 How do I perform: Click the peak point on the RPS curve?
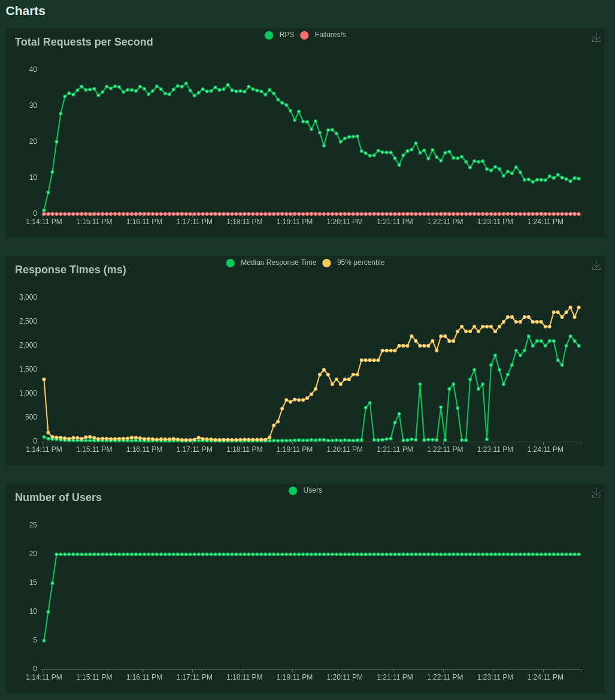click(x=186, y=83)
